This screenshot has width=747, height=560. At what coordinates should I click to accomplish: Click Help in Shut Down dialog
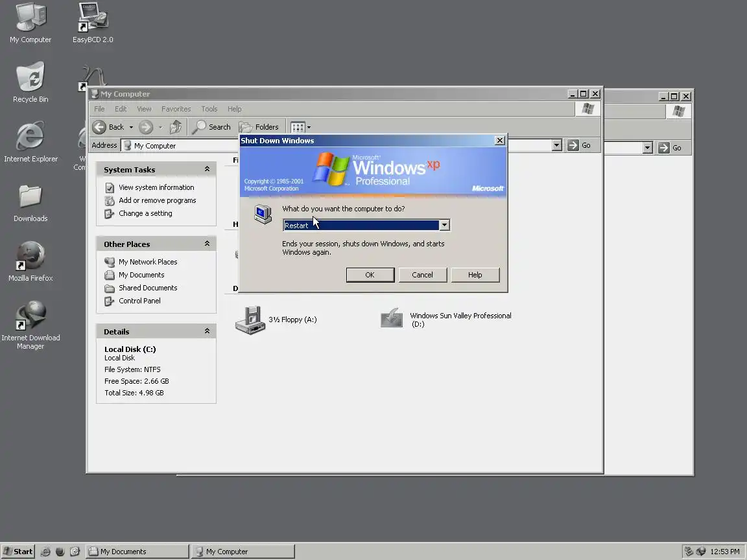click(x=475, y=275)
